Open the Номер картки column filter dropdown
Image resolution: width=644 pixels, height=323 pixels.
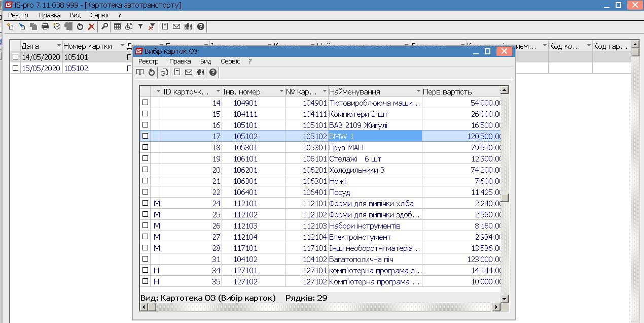122,46
